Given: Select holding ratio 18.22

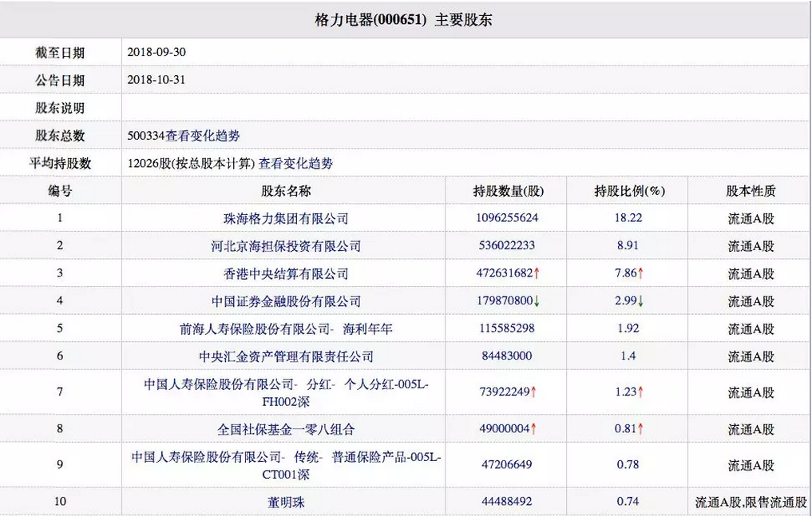Looking at the screenshot, I should (628, 217).
